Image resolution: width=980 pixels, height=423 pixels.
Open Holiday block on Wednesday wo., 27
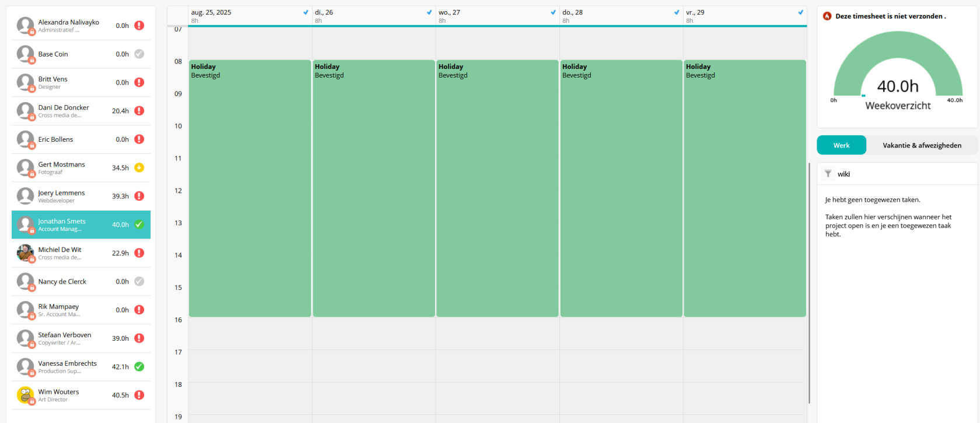click(497, 188)
